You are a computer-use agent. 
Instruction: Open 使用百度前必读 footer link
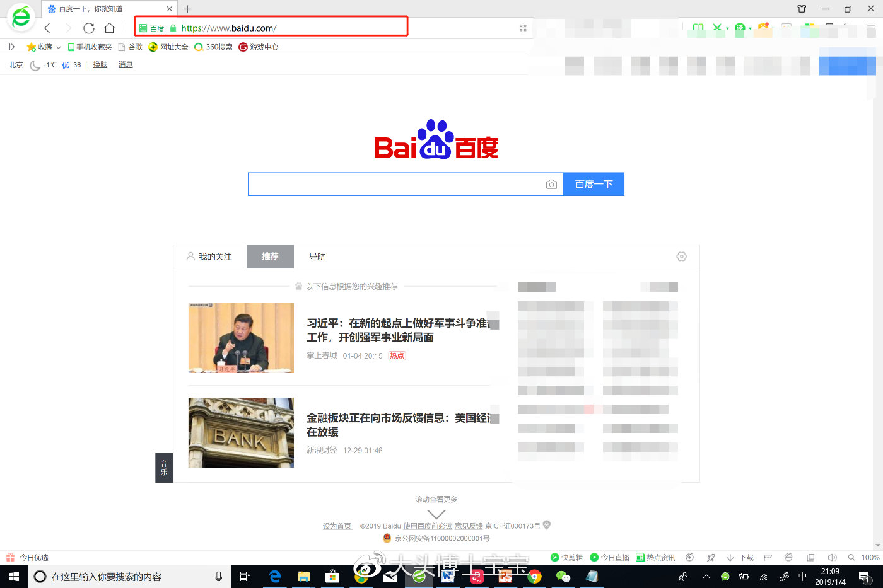pos(428,526)
